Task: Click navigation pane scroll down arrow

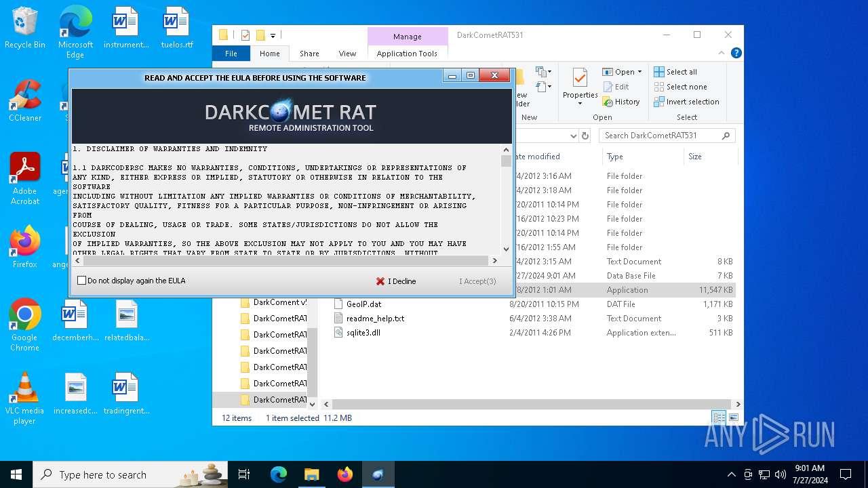Action: 313,403
